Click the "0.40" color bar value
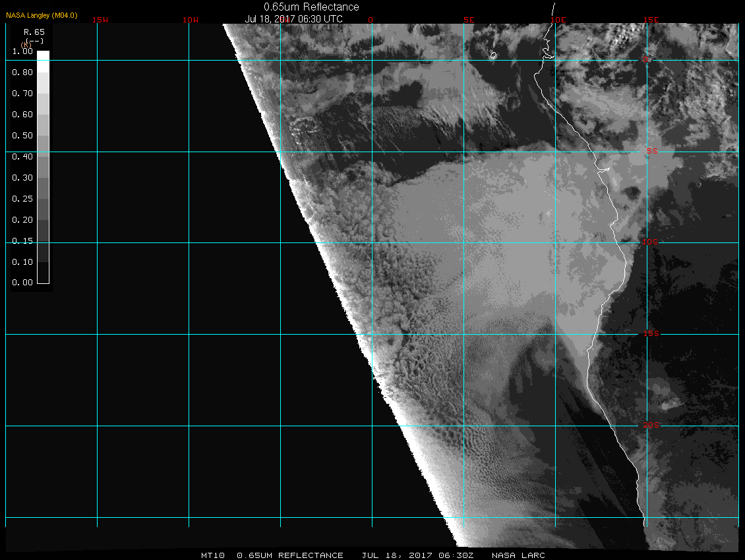 (x=22, y=157)
